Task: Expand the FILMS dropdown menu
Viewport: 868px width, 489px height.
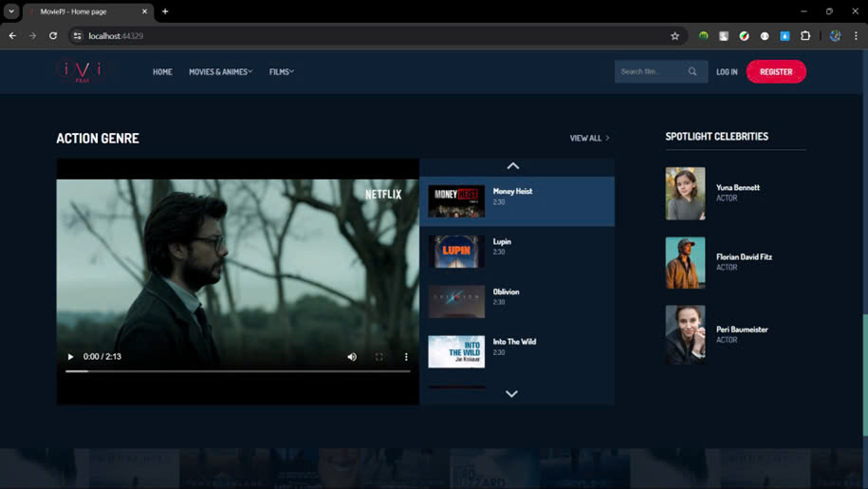Action: (x=281, y=72)
